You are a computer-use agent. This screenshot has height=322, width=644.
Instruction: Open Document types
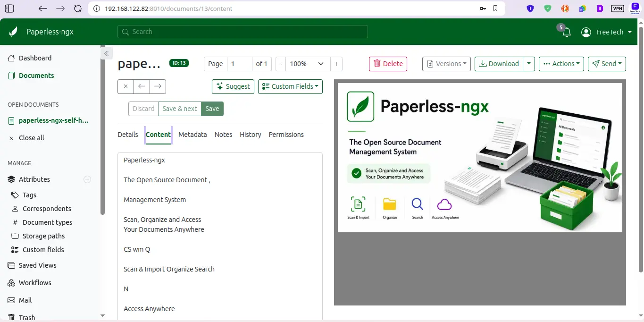(47, 222)
